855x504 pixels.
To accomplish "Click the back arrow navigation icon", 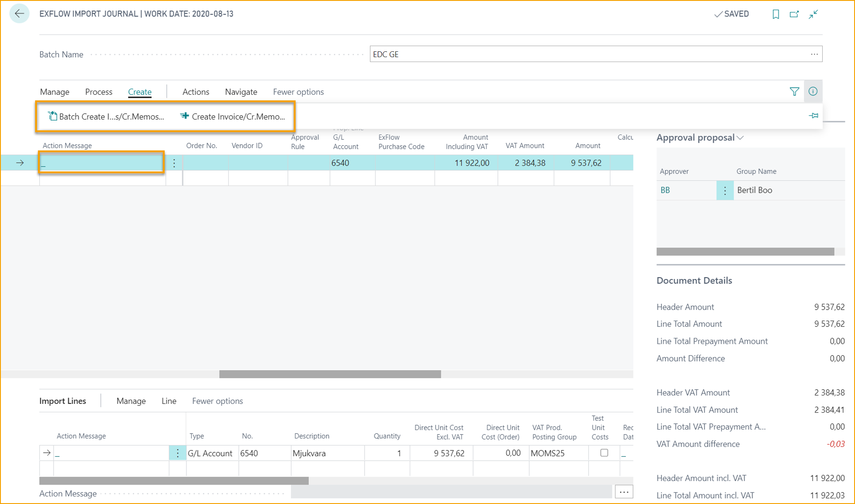I will (19, 13).
